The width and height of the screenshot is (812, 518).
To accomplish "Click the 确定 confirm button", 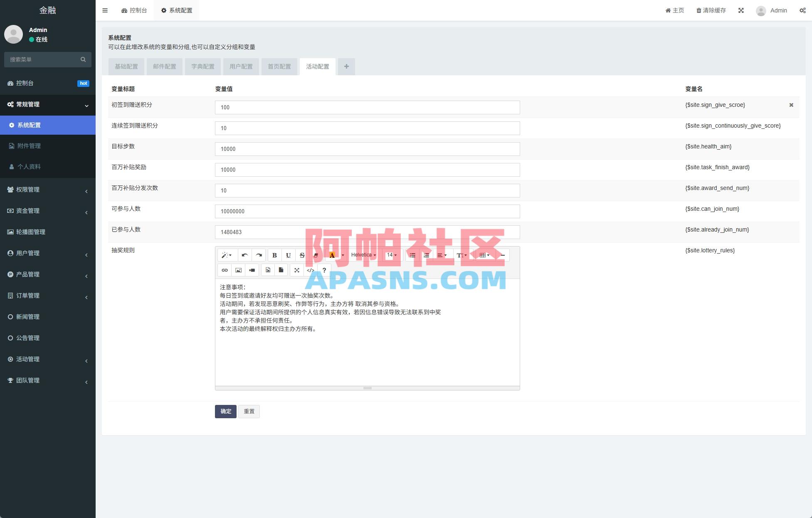I will (225, 411).
